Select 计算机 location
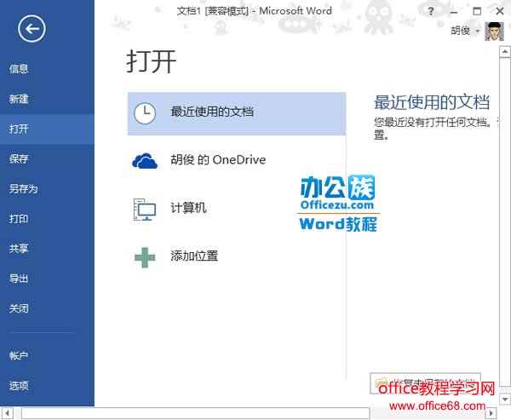The image size is (511, 420). (x=237, y=209)
